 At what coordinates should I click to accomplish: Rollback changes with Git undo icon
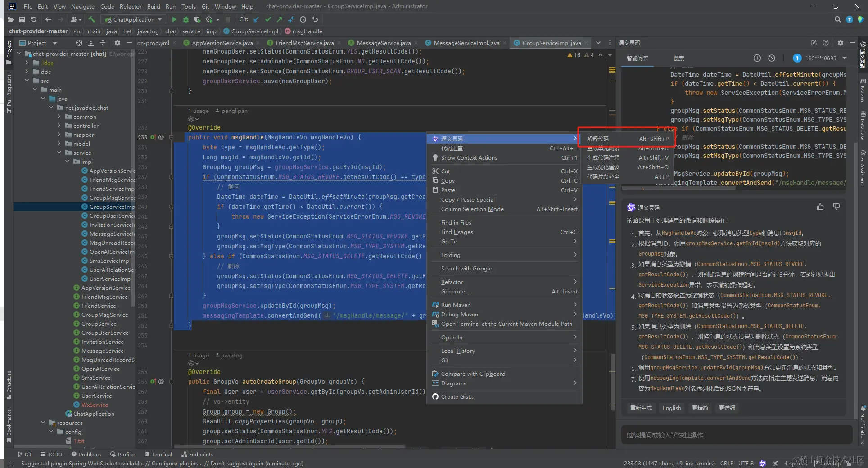click(x=315, y=19)
